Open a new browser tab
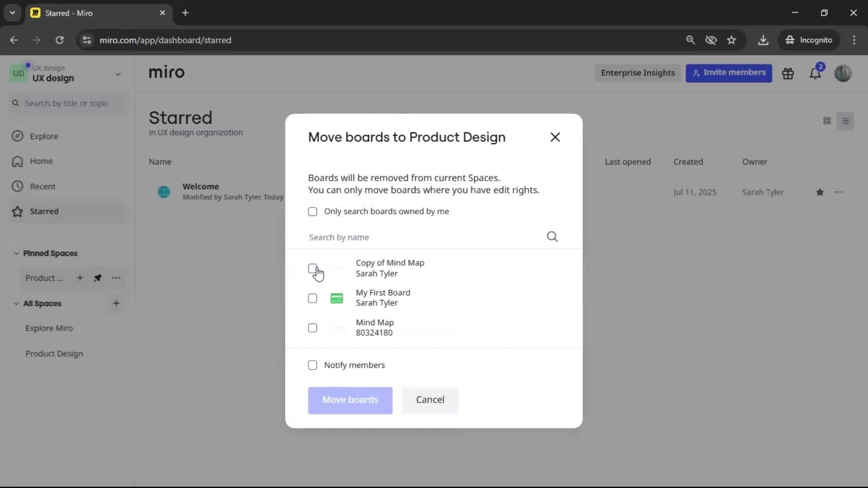This screenshot has height=488, width=868. tap(185, 13)
